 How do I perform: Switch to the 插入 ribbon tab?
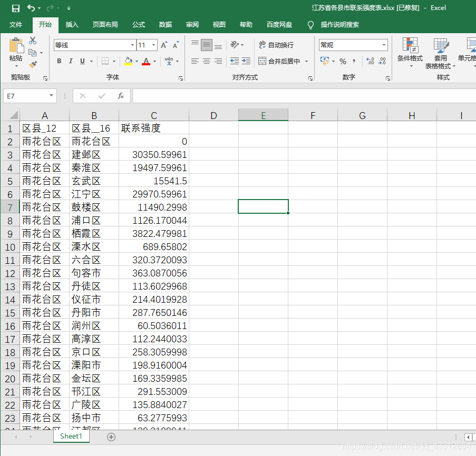coord(72,25)
